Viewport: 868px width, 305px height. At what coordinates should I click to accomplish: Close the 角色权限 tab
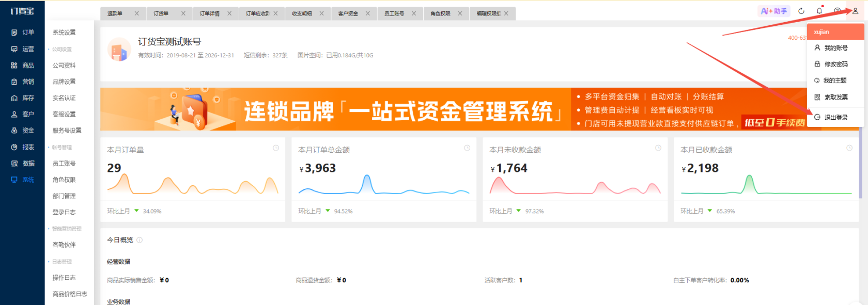click(x=460, y=13)
